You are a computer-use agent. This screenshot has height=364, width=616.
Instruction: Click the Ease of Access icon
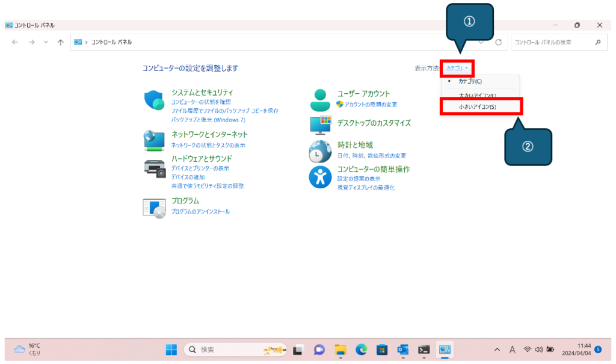(320, 177)
